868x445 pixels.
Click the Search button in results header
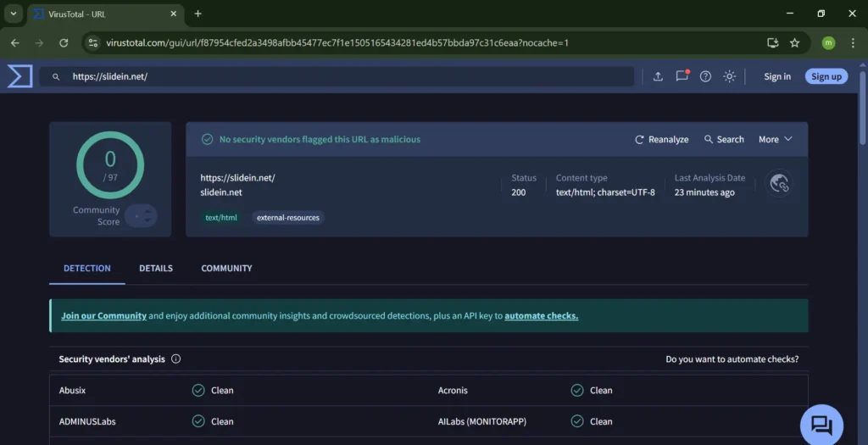(724, 140)
